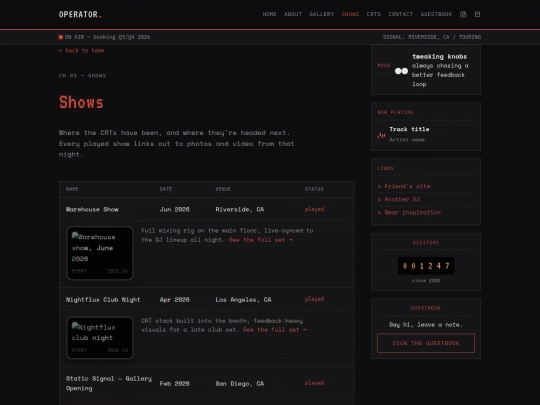Open the Guestbook nav item
Viewport: 540px width, 405px height.
tap(436, 14)
